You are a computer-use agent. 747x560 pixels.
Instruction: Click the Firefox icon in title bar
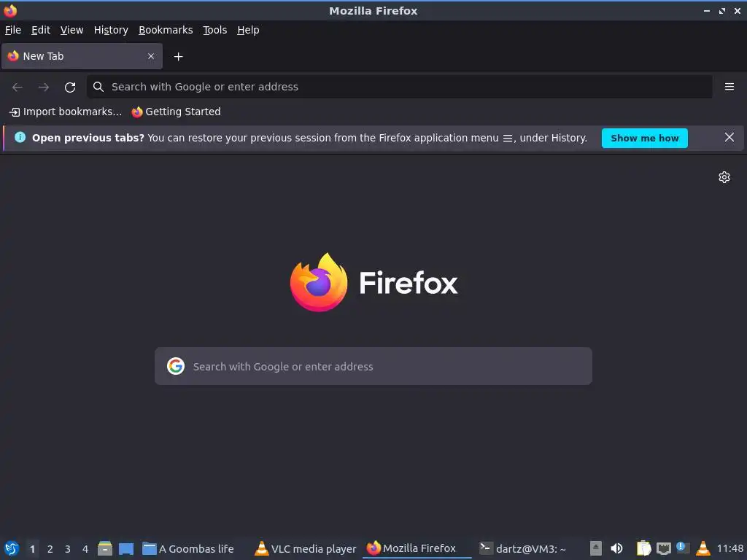pos(10,10)
